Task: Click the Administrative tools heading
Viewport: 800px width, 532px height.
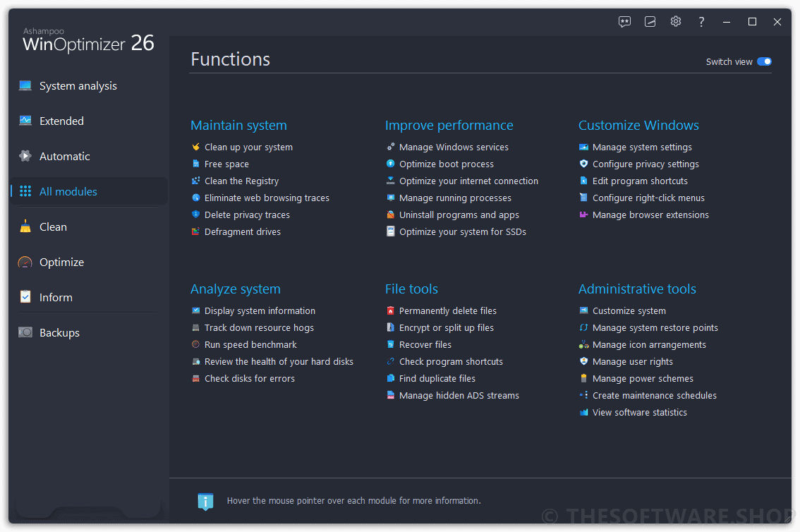Action: tap(637, 289)
